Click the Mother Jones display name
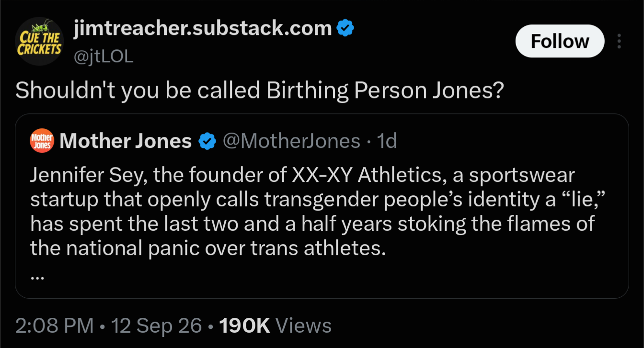The image size is (644, 348). pyautogui.click(x=126, y=141)
